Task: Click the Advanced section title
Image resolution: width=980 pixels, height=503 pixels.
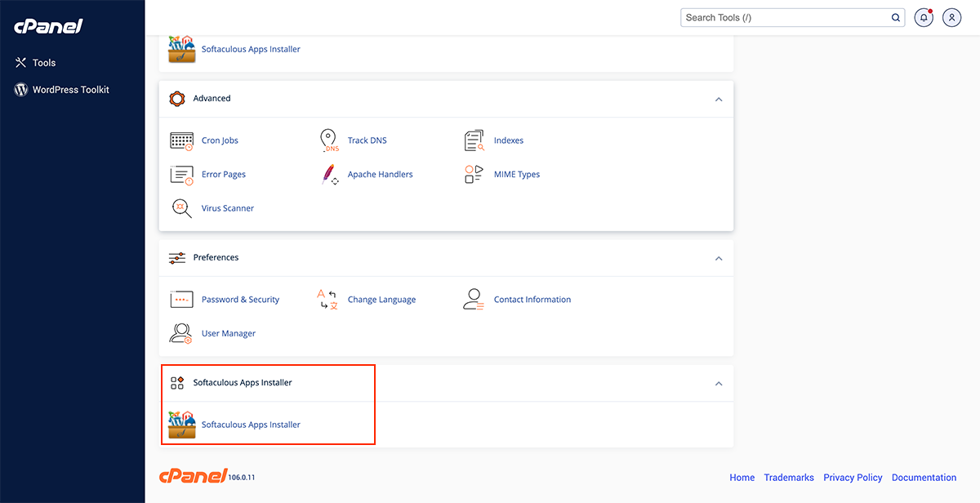Action: pos(212,99)
